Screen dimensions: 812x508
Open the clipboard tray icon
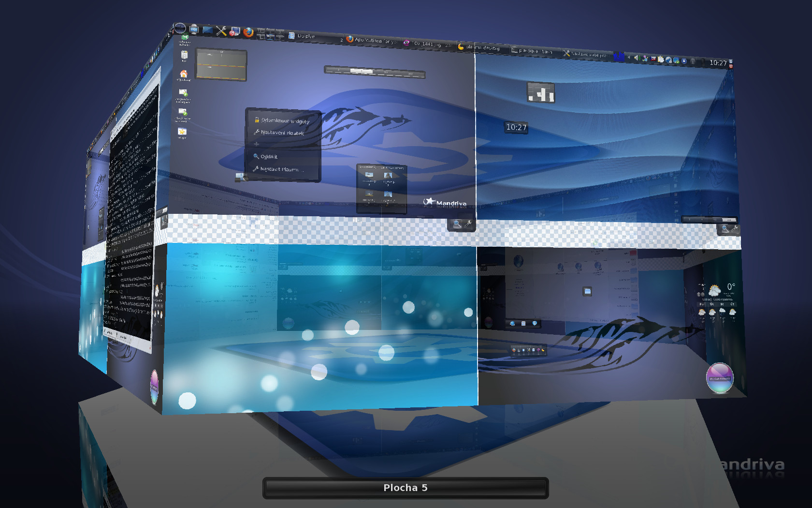coord(660,60)
